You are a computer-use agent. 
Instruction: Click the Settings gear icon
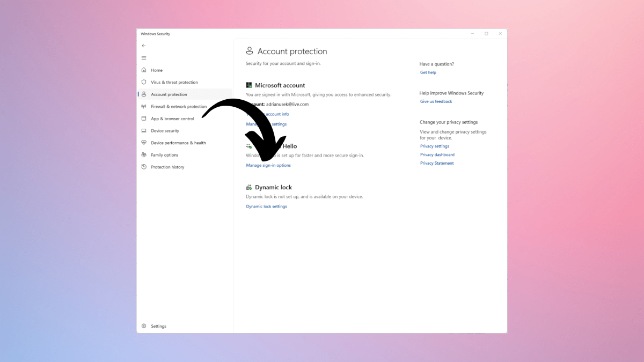[144, 326]
